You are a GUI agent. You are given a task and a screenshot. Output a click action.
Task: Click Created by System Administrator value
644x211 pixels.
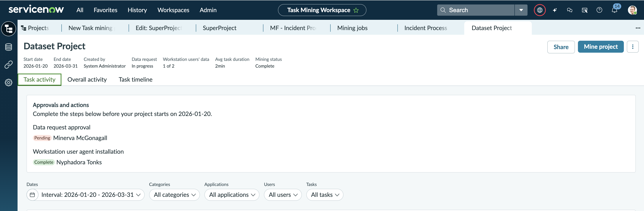point(105,66)
